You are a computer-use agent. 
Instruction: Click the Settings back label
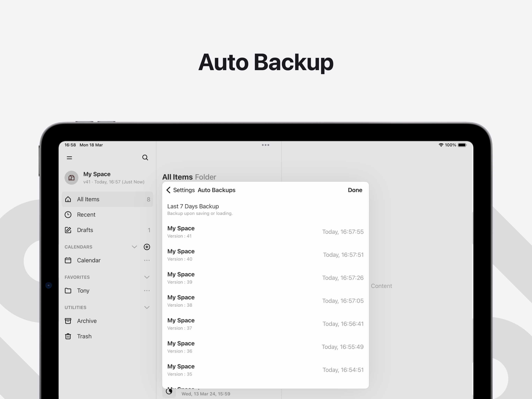184,190
